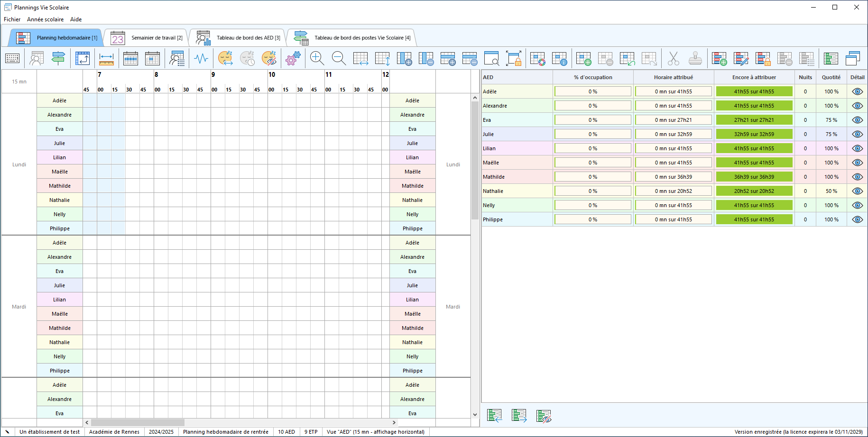This screenshot has height=437, width=868.
Task: Click the grid with green undo arrow icon
Action: tap(627, 58)
